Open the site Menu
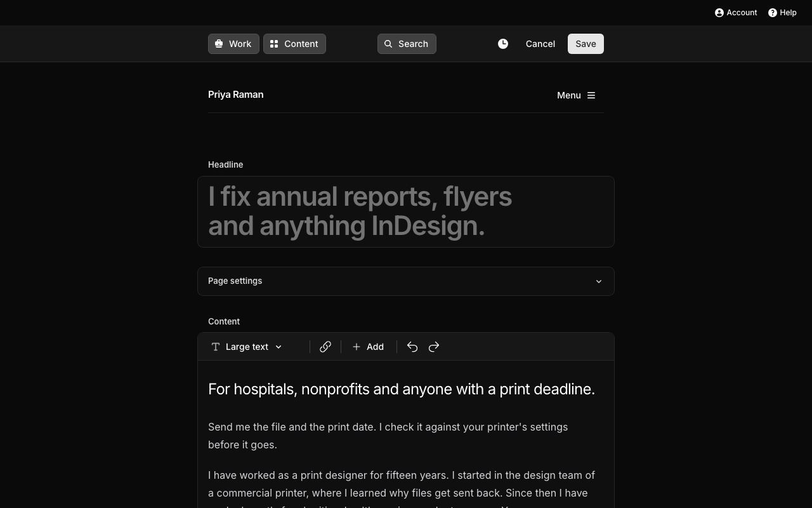Screen dimensions: 812x508 tap(576, 95)
